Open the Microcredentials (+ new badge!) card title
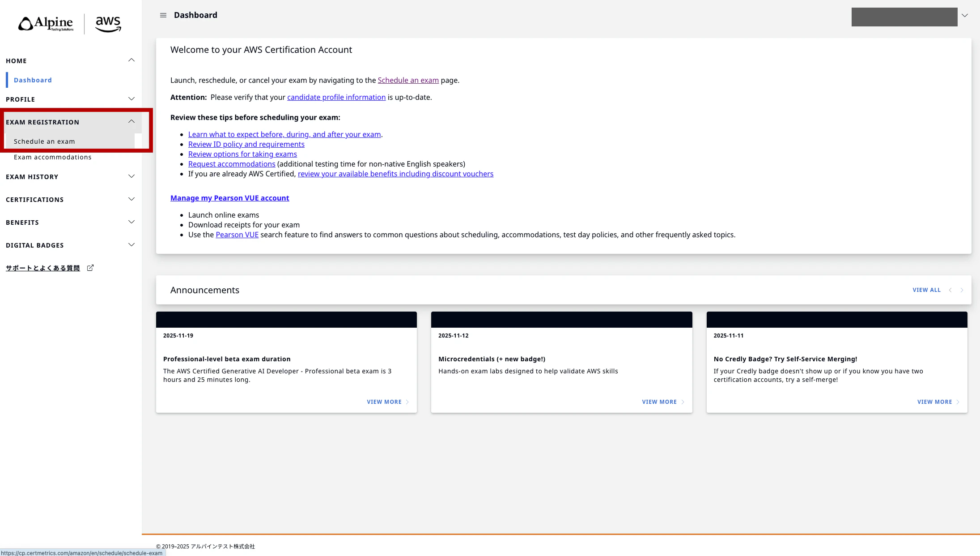 pyautogui.click(x=492, y=359)
